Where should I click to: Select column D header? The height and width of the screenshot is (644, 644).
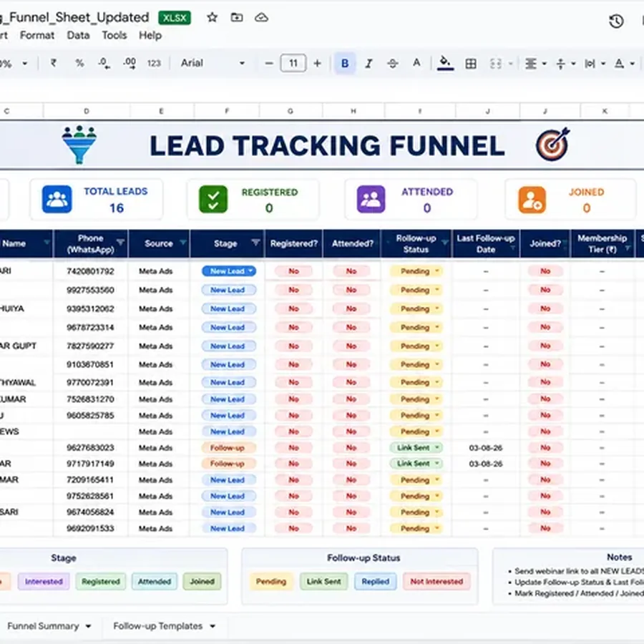pos(87,111)
